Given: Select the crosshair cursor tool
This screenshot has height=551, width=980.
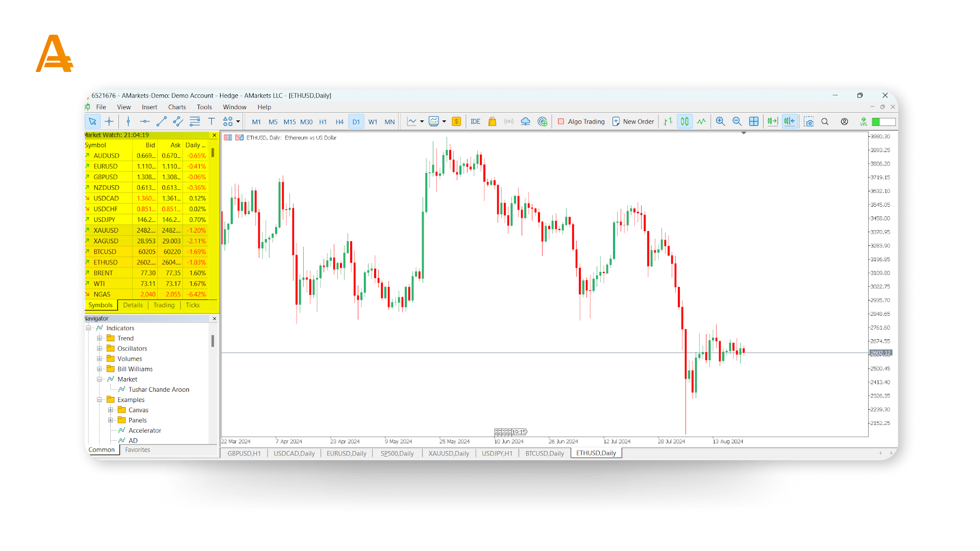Looking at the screenshot, I should 109,121.
